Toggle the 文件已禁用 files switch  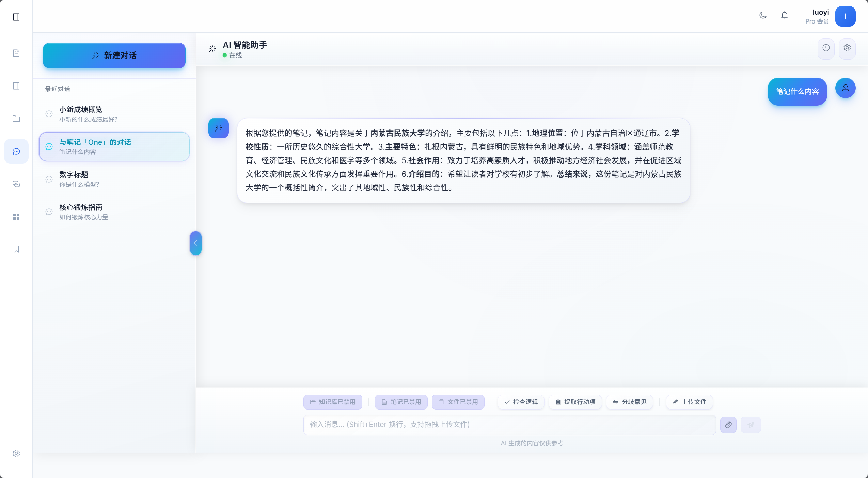click(x=458, y=402)
